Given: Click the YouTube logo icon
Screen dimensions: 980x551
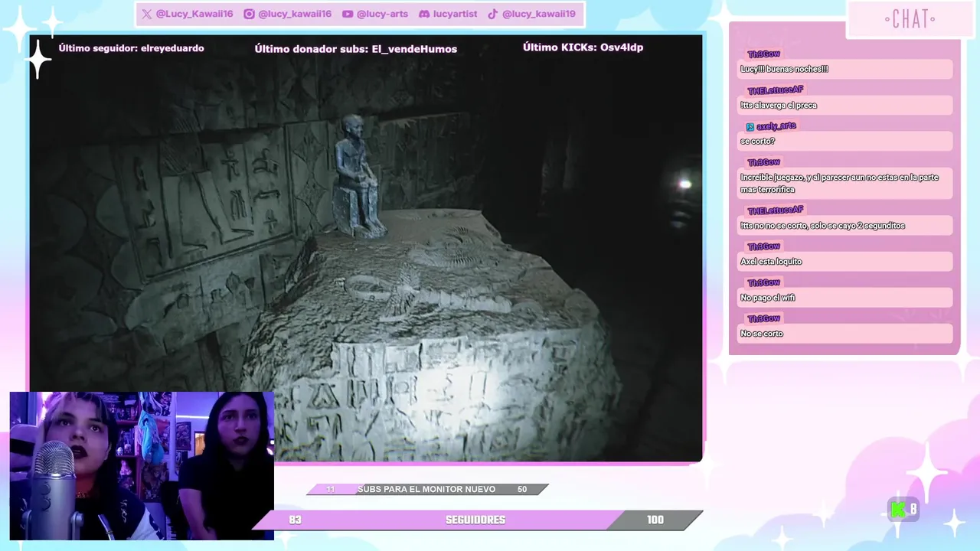Looking at the screenshot, I should tap(348, 14).
